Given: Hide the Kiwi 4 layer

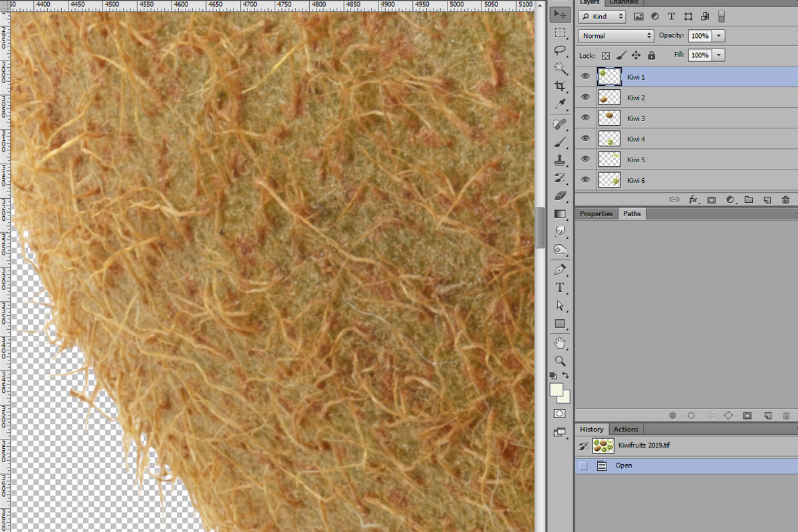Looking at the screenshot, I should (x=585, y=138).
